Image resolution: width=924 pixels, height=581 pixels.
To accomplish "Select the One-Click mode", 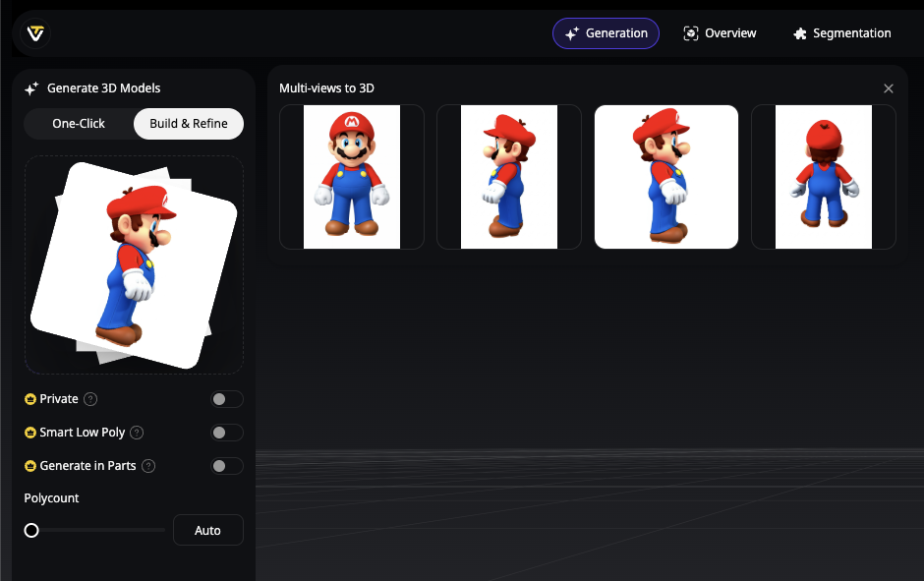I will pyautogui.click(x=79, y=124).
